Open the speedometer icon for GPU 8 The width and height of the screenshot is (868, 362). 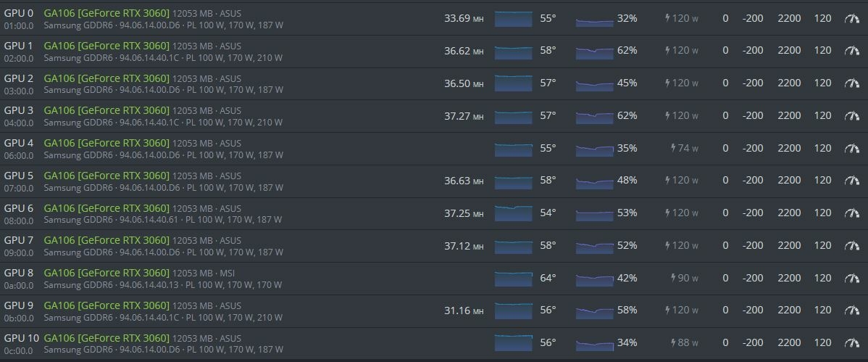[852, 278]
